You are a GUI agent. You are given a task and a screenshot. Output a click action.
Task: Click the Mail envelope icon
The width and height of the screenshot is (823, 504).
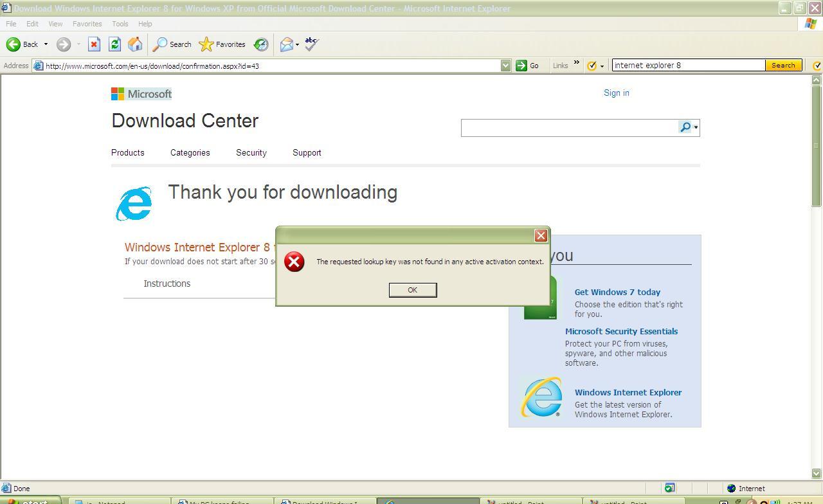click(x=286, y=44)
